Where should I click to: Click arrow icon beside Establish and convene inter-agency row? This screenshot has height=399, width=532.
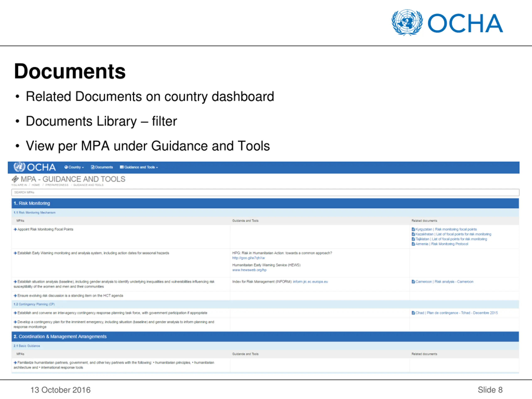click(15, 313)
